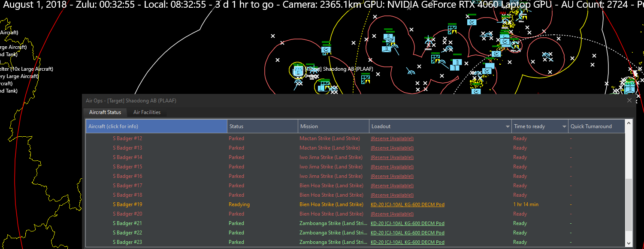Click Iwo Jima Strike mission for S Badger #14
The width and height of the screenshot is (644, 249).
pos(331,157)
